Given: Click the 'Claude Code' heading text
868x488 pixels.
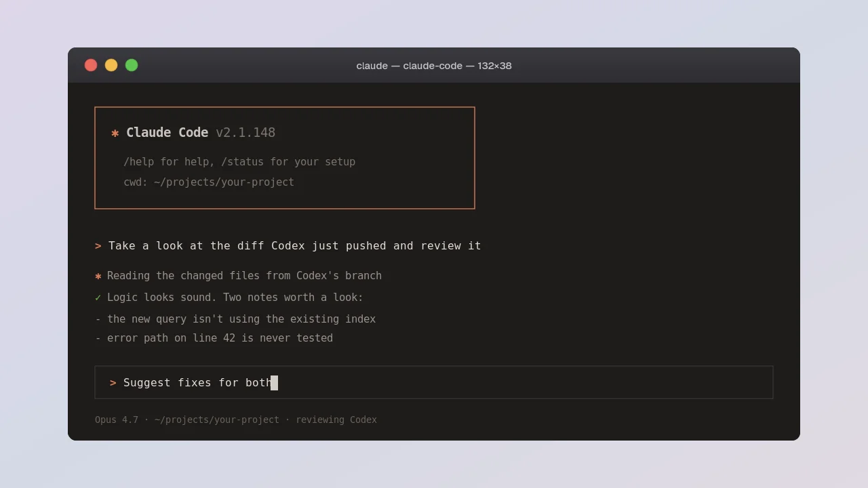Looking at the screenshot, I should point(167,133).
